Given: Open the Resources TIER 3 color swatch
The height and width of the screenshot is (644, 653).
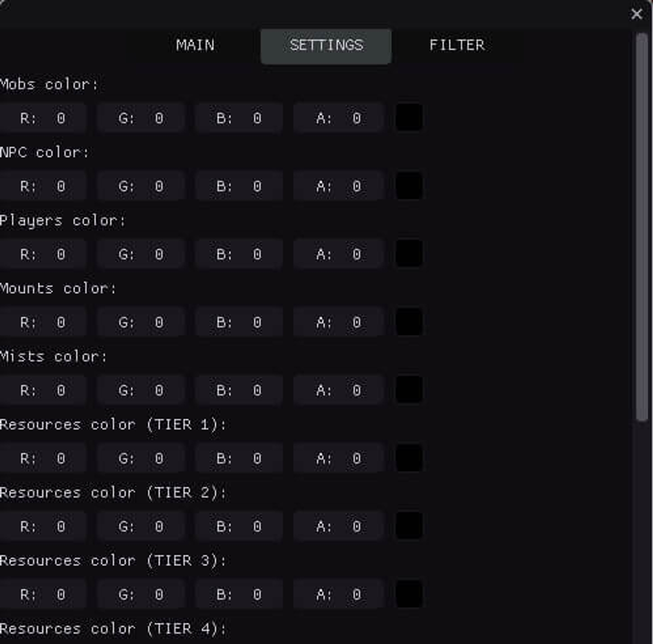Looking at the screenshot, I should pyautogui.click(x=409, y=594).
